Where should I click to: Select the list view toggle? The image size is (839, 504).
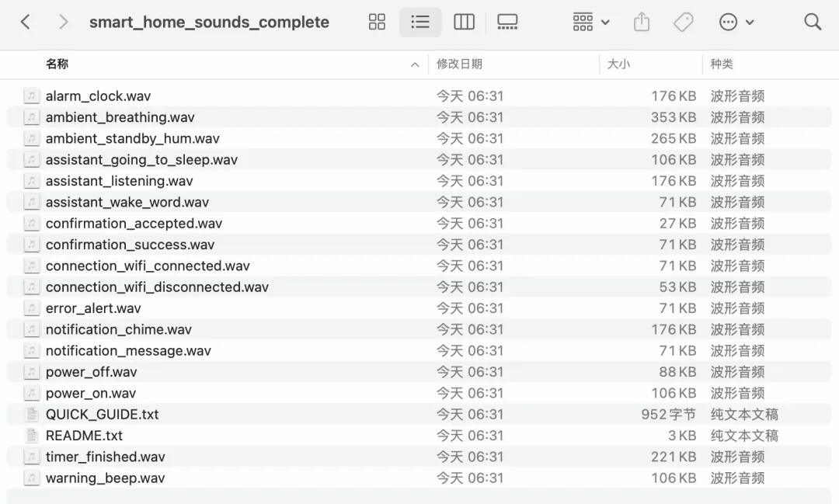click(x=420, y=22)
